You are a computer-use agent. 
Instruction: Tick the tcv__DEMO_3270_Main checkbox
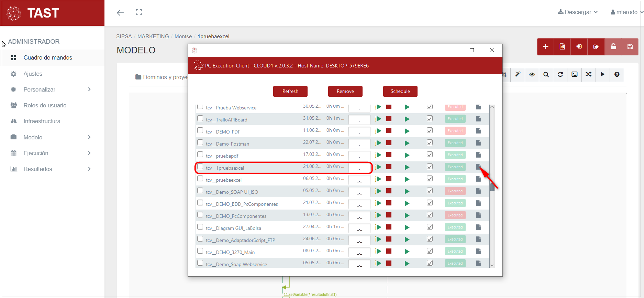[200, 251]
